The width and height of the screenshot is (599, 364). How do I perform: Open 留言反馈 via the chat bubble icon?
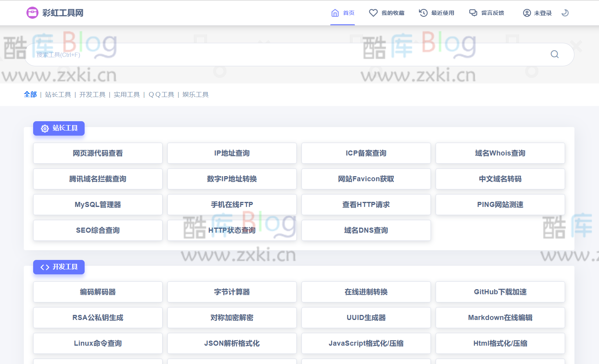473,12
